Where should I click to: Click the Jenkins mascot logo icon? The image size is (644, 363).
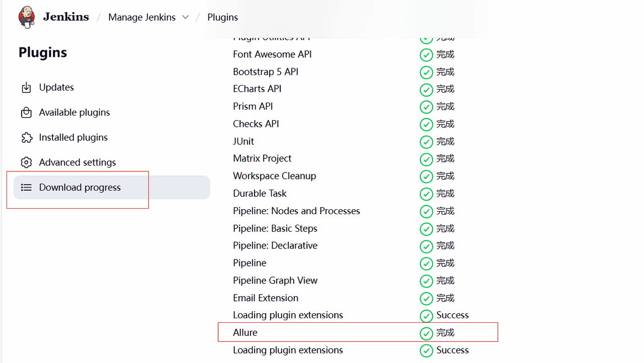pos(26,17)
